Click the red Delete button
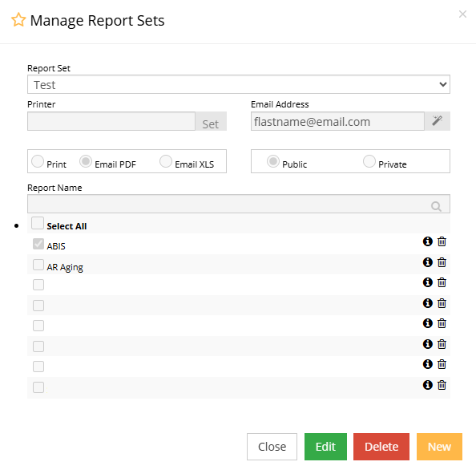Image resolution: width=476 pixels, height=474 pixels. click(x=381, y=447)
